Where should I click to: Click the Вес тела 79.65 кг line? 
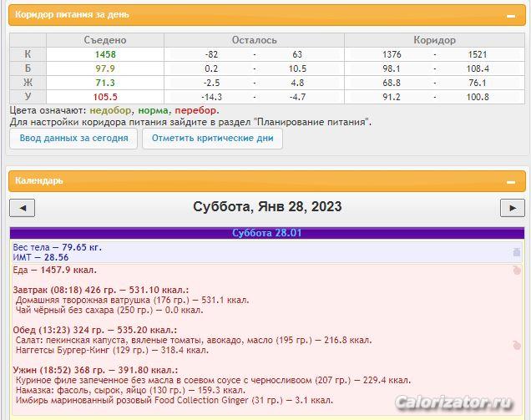pos(57,247)
